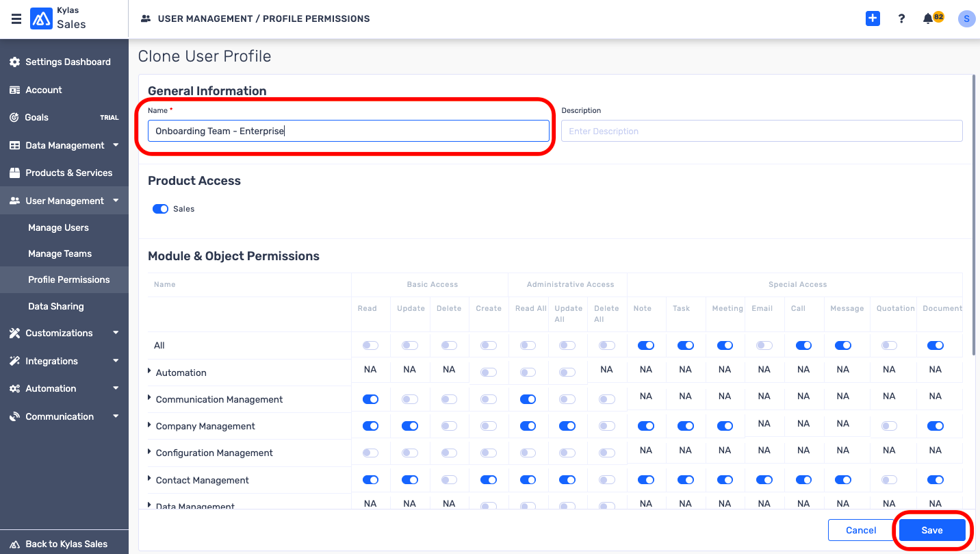Click the Goals target icon
Image resolution: width=980 pixels, height=554 pixels.
point(14,117)
